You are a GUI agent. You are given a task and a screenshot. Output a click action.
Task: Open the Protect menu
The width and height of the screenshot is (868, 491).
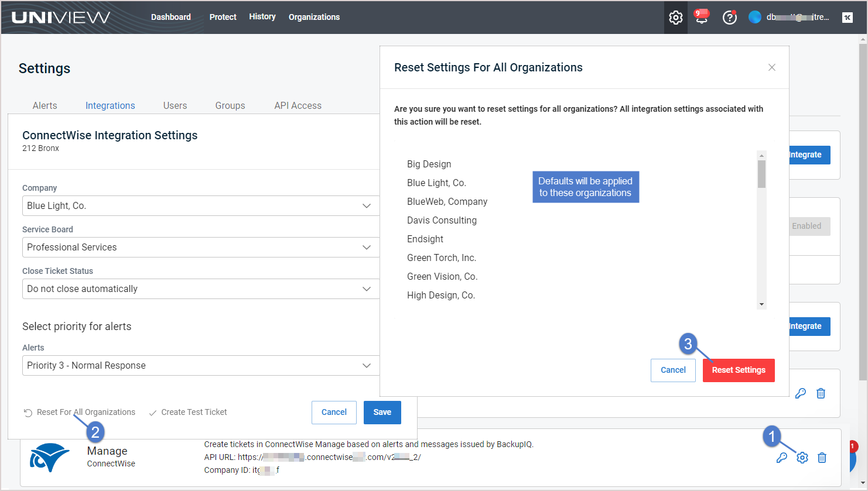pos(223,17)
